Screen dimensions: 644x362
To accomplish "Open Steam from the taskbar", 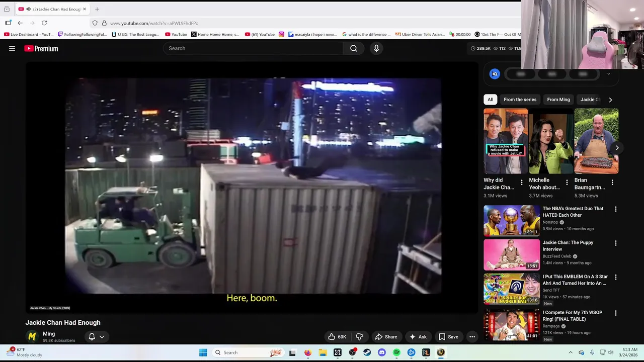I will [x=367, y=352].
